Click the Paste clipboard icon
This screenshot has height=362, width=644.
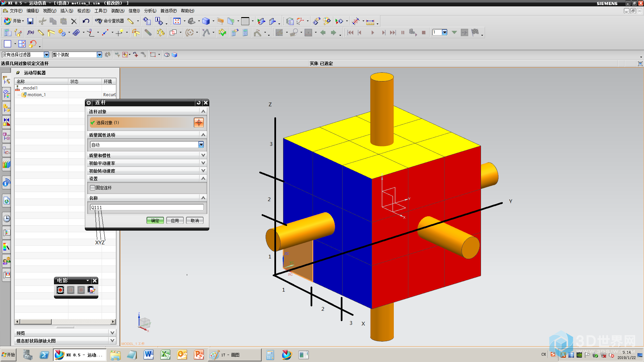point(63,21)
